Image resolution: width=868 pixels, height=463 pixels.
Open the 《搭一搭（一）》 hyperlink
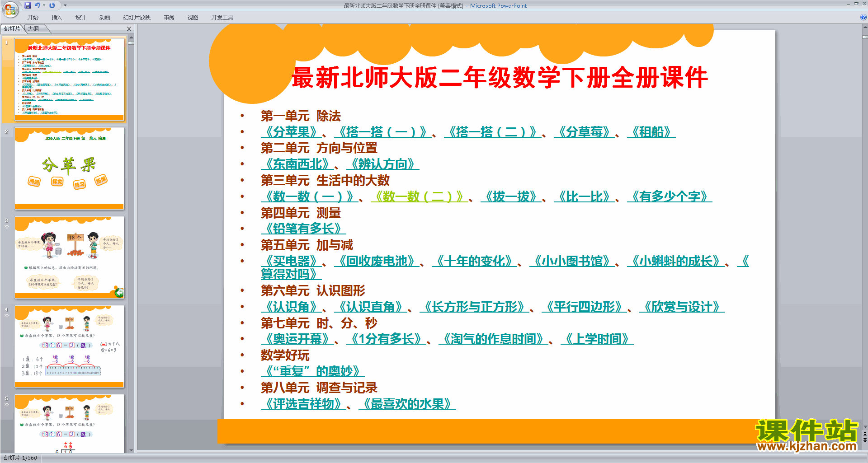383,132
